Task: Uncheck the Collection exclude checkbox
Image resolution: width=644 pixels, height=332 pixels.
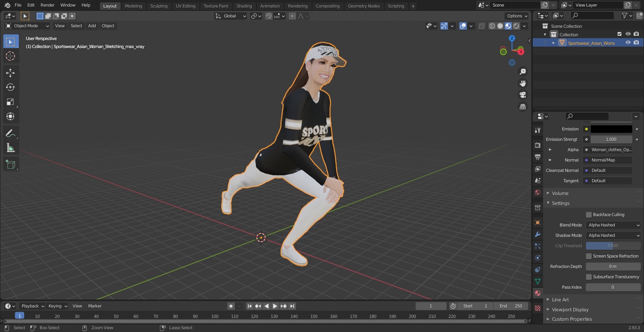Action: point(619,34)
